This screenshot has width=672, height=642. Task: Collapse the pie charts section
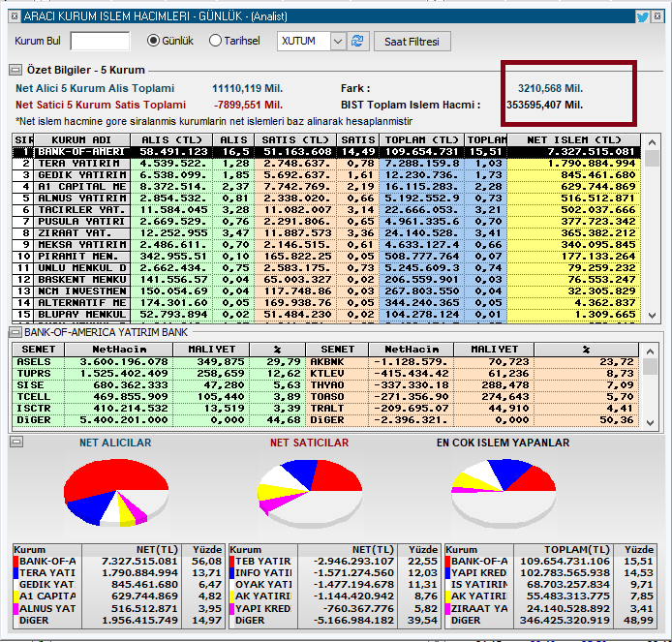[x=16, y=442]
